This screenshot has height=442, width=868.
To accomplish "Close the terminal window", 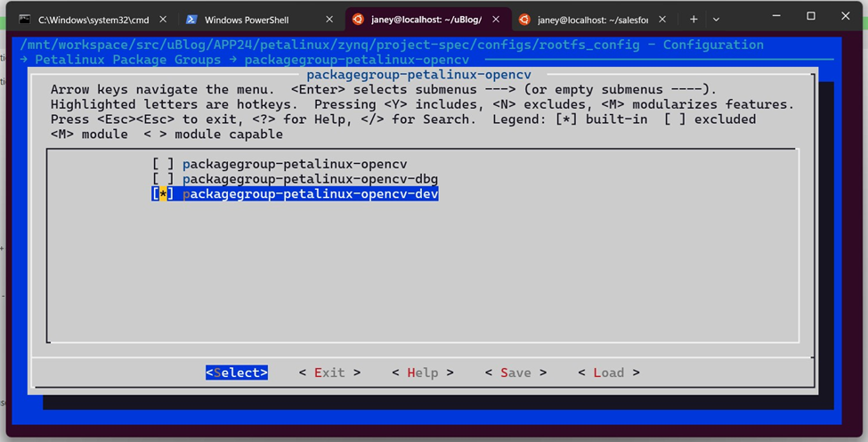I will pos(846,16).
